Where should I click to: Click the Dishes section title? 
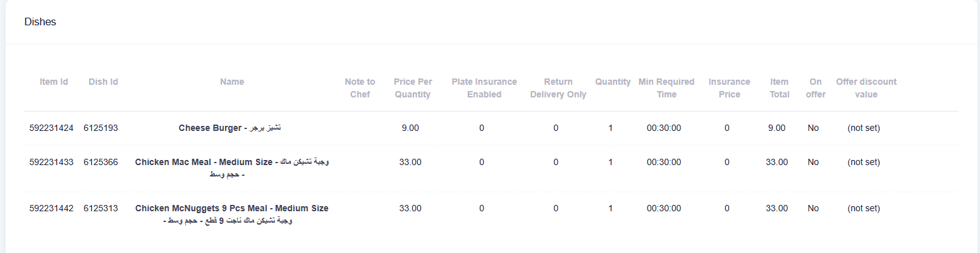coord(40,22)
